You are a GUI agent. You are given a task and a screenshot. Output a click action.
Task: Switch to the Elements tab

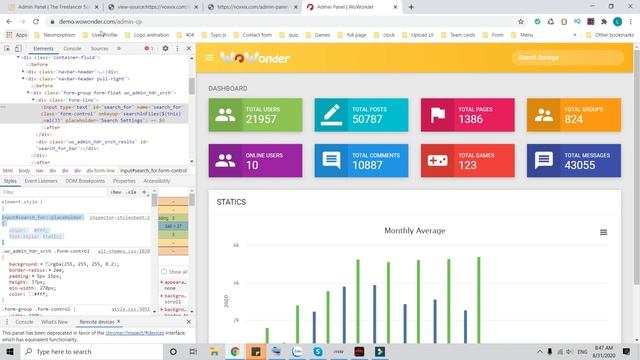point(43,49)
